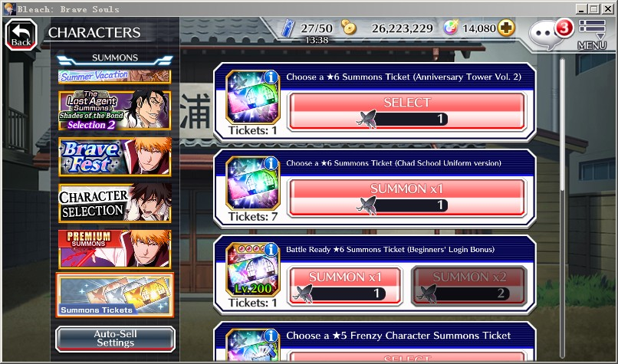Summon x1 with Chad School Uniform ticket

(406, 198)
